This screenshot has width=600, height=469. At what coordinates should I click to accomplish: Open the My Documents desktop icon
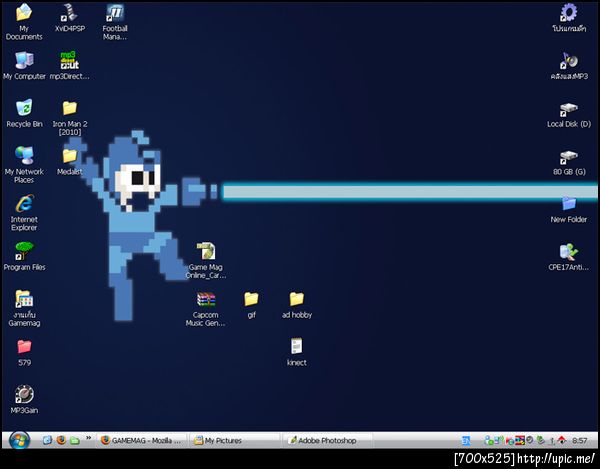(x=24, y=21)
